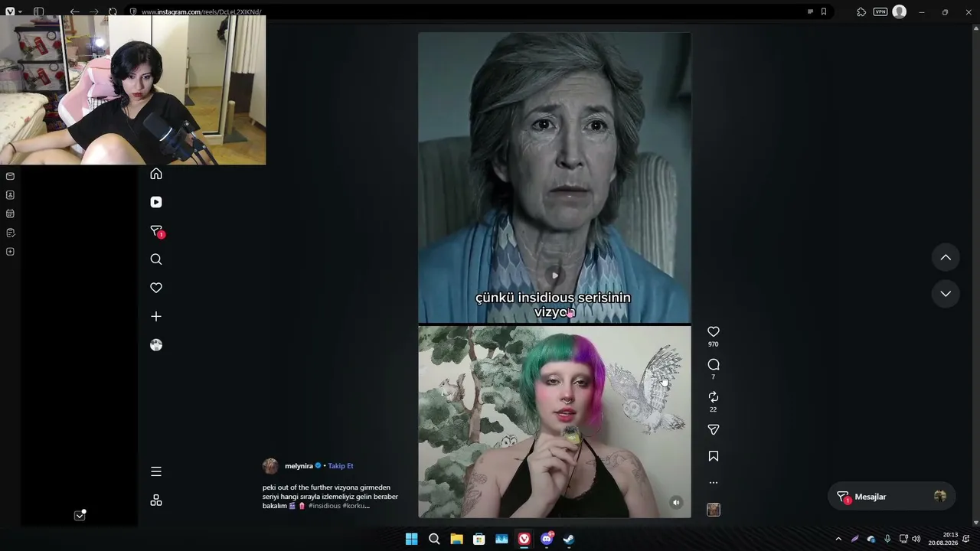Open direct messages in Instagram sidebar
This screenshot has height=551, width=980.
156,231
